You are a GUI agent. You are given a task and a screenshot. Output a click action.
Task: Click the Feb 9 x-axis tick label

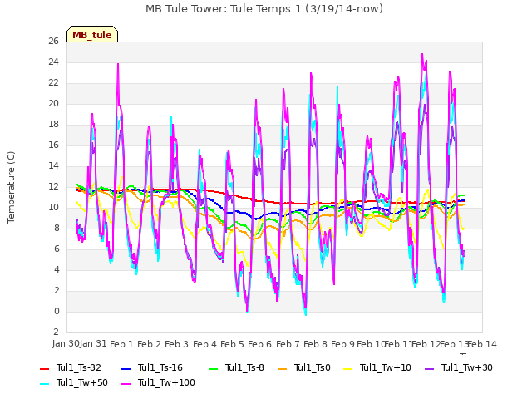(342, 344)
